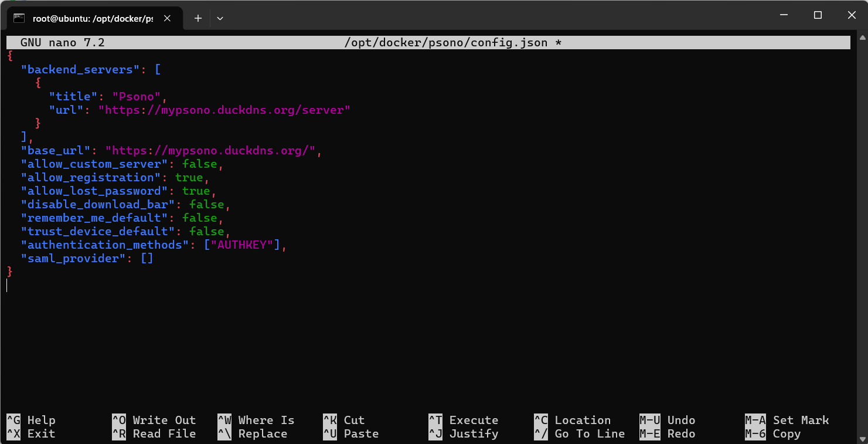Click the ^J Justify shortcut
868x444 pixels.
point(464,433)
